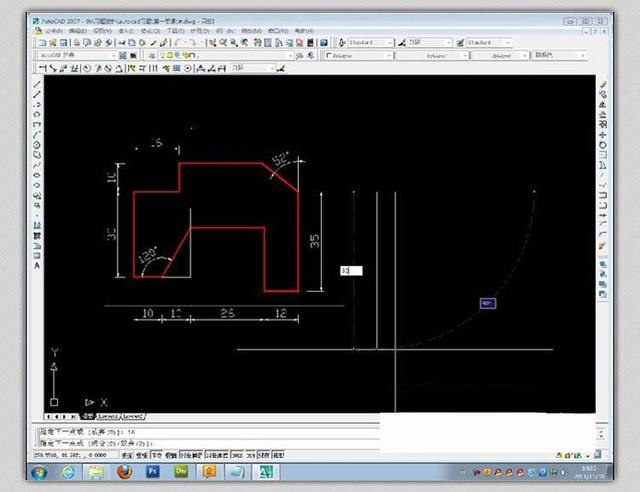Select the Line tool in Draw toolbar

pos(38,84)
